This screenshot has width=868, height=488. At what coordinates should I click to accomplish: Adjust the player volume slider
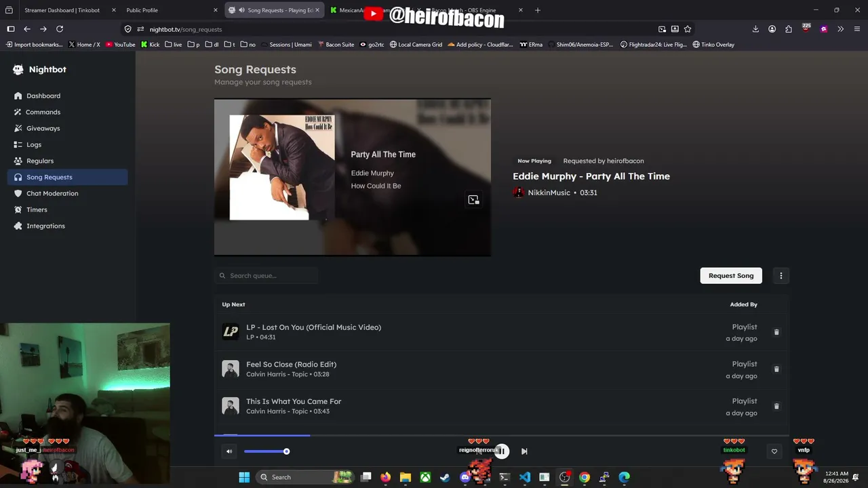[266, 451]
